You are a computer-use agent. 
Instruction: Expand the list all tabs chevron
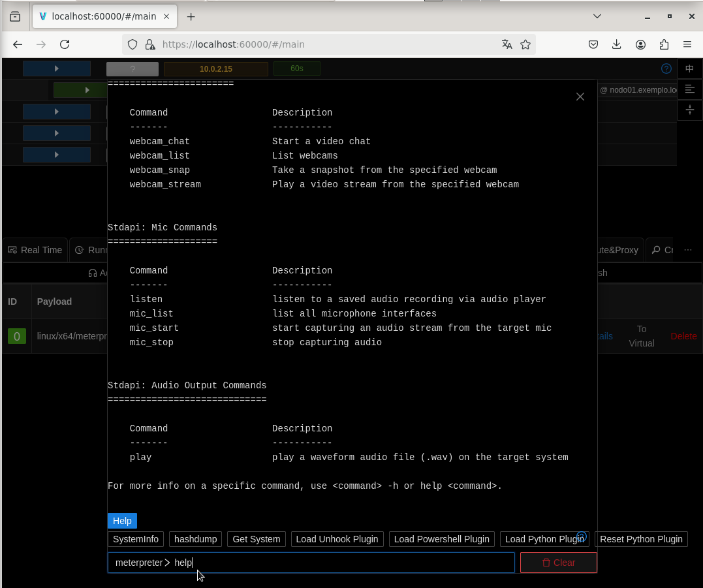[597, 16]
